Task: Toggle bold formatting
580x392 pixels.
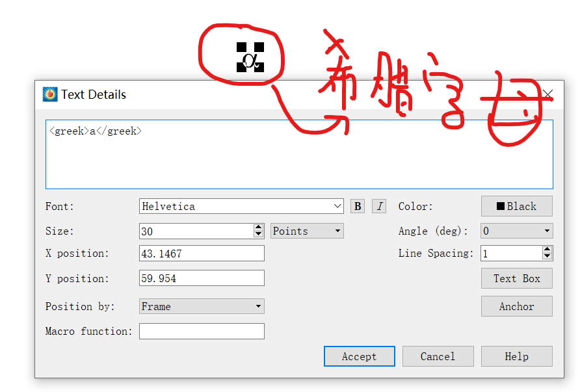Action: (x=357, y=205)
